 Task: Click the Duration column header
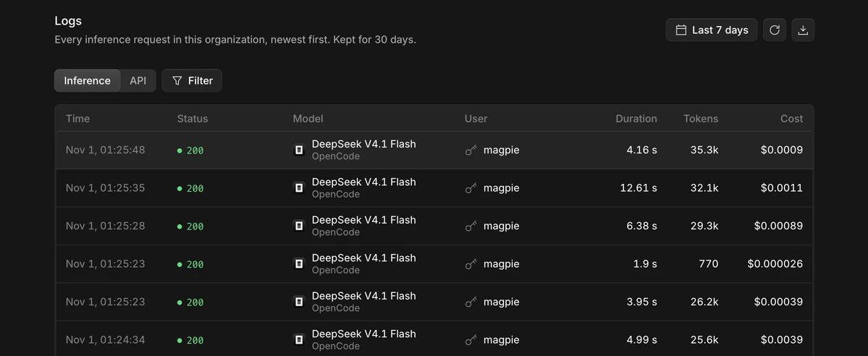[x=636, y=119]
